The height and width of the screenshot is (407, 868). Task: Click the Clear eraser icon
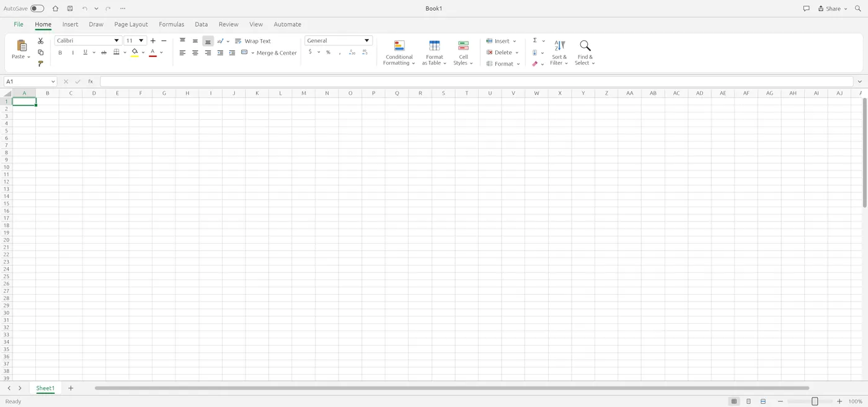coord(535,64)
